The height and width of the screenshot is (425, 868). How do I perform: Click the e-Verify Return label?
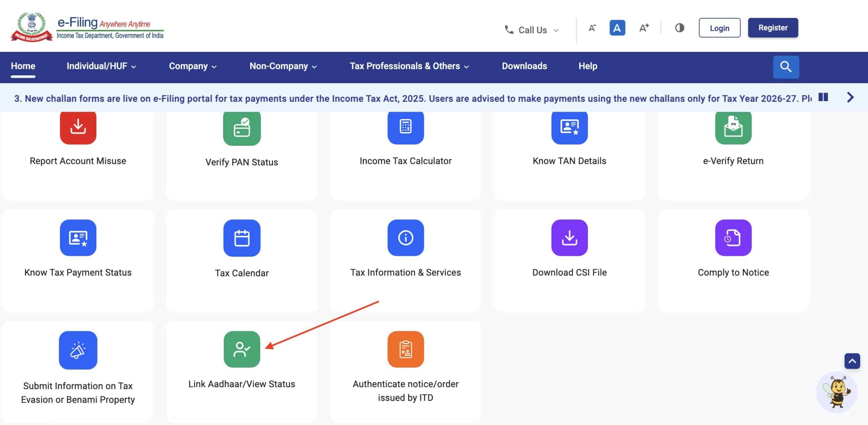tap(733, 161)
